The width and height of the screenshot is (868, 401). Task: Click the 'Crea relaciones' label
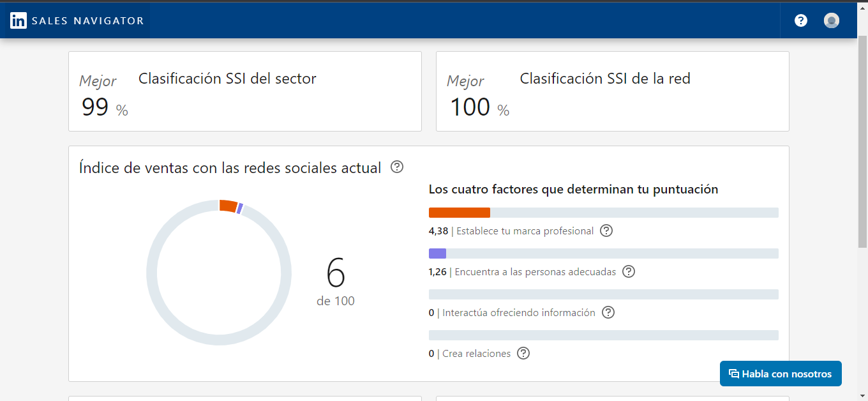(477, 354)
